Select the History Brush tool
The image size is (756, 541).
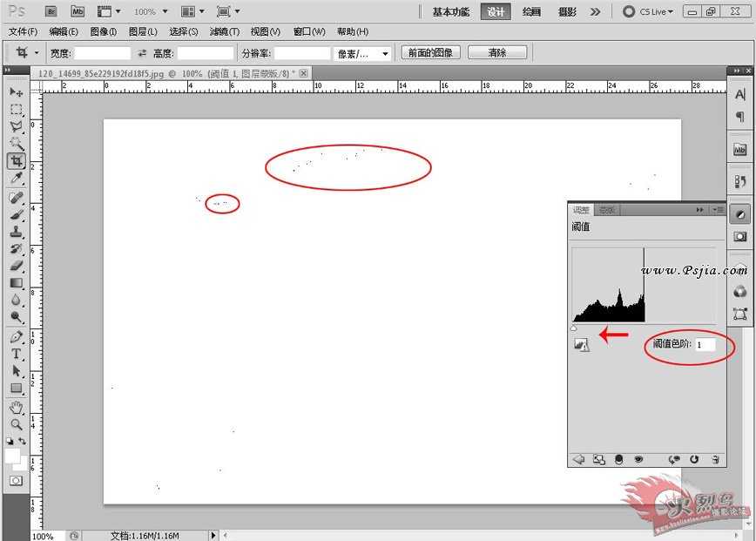click(x=16, y=249)
